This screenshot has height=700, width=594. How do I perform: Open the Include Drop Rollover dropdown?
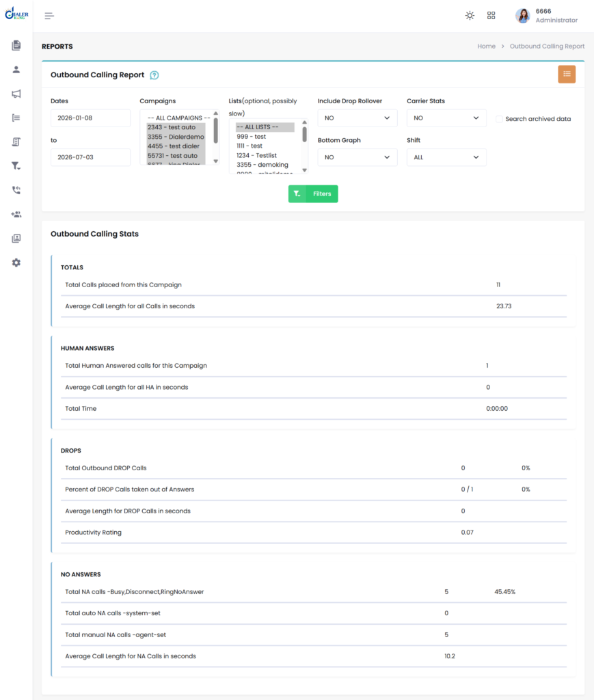(357, 118)
